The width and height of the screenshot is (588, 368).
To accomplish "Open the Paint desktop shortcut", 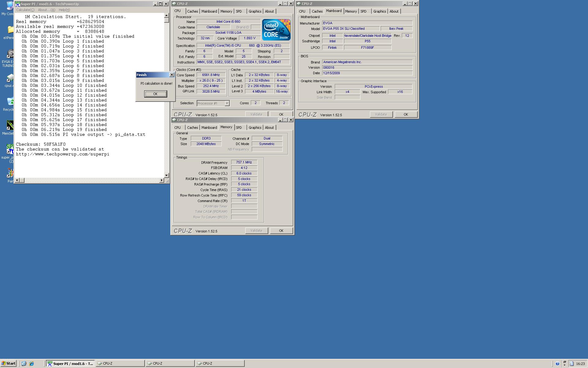I will 10,175.
